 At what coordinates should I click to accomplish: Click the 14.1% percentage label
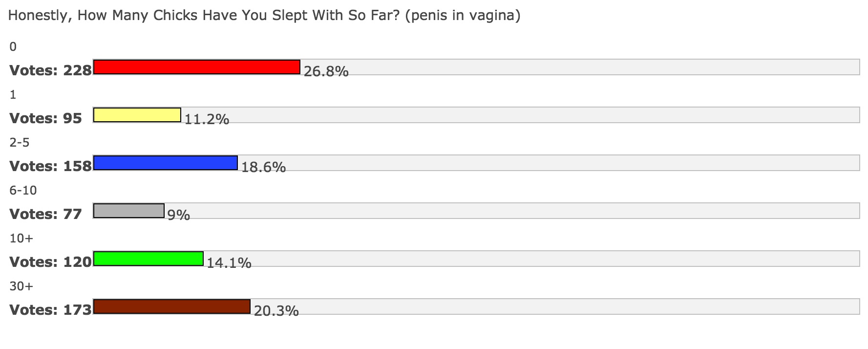[229, 263]
